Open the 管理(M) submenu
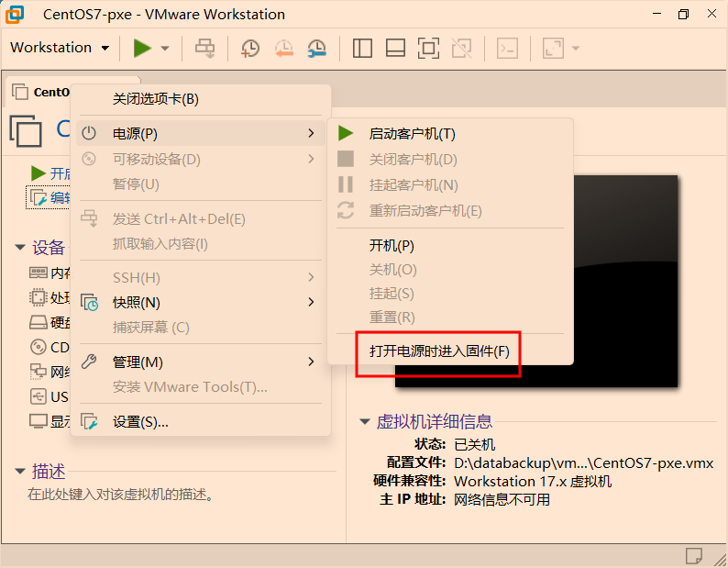728x568 pixels. pyautogui.click(x=201, y=362)
